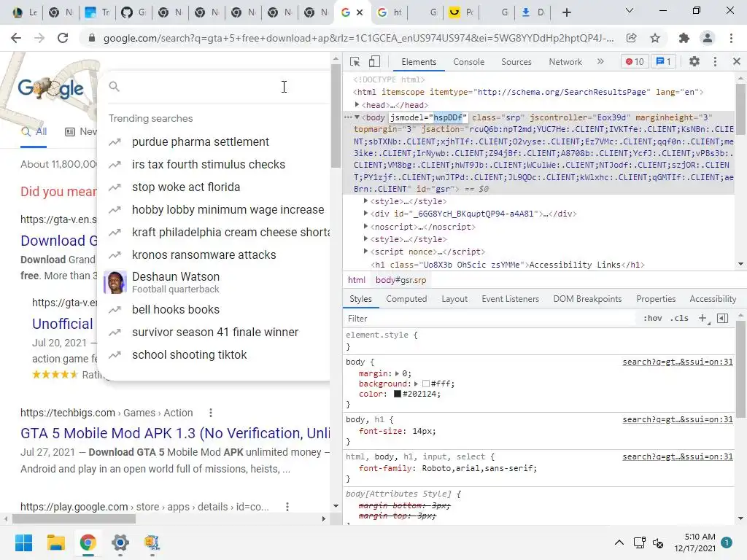
Task: Open the GTA 5 Mobile Mod APK result
Action: [x=175, y=433]
